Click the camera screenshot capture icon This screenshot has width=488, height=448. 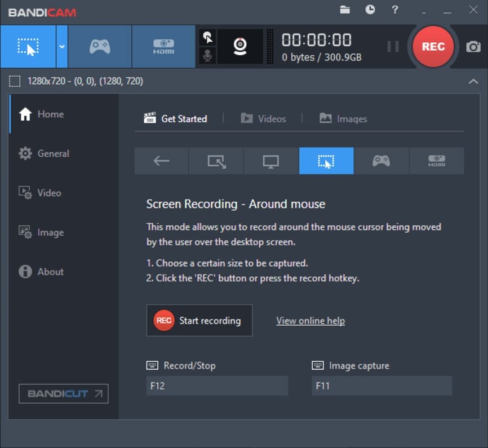(473, 47)
